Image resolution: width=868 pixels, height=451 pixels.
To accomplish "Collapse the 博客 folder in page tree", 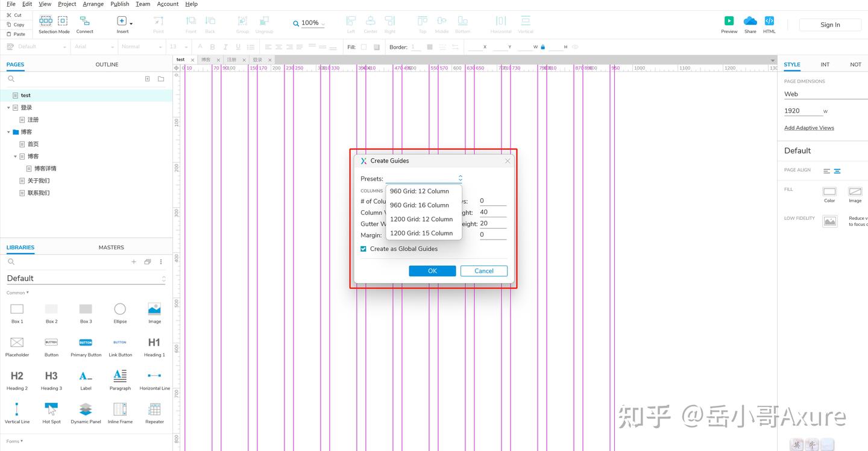I will point(8,132).
